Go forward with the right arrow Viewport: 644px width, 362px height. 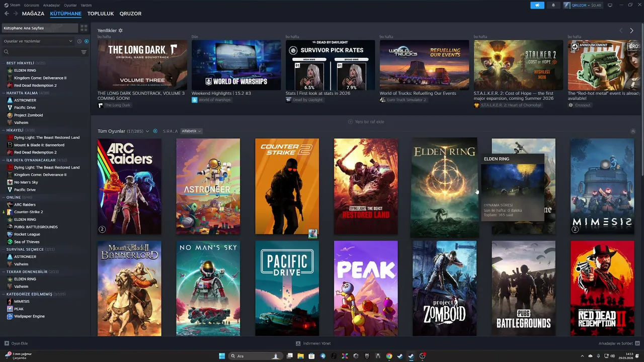(16, 14)
